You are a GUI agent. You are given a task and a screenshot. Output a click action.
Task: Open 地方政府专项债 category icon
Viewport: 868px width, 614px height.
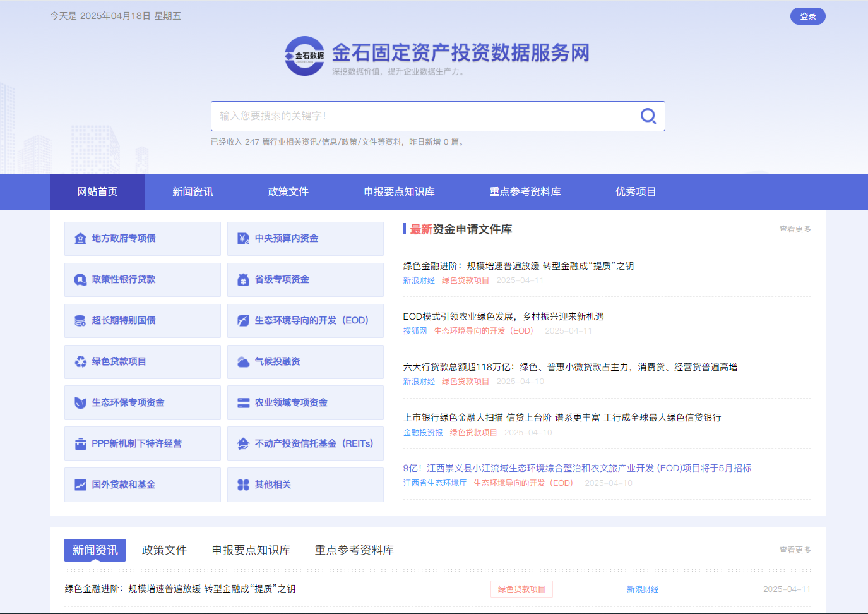coord(80,239)
